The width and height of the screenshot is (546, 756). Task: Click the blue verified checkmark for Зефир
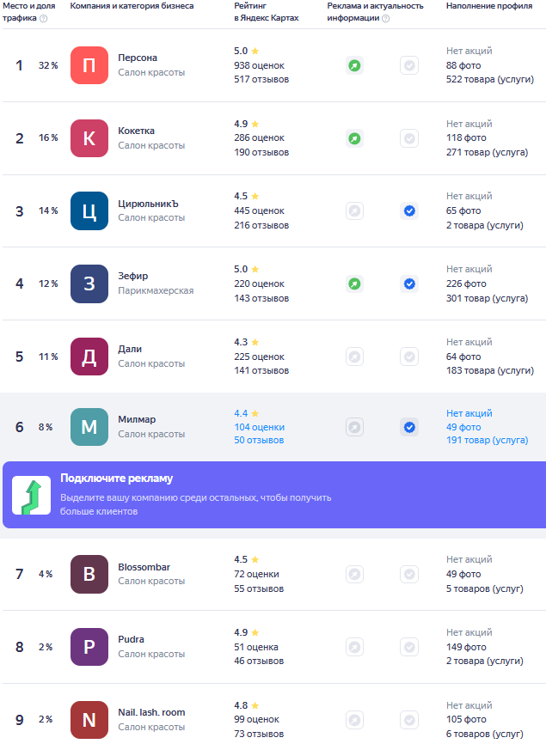409,283
